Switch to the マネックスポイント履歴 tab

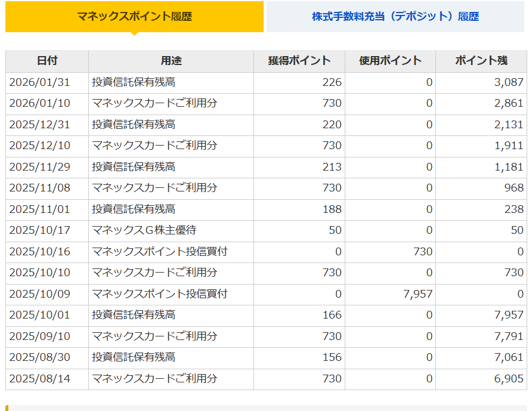(x=134, y=17)
